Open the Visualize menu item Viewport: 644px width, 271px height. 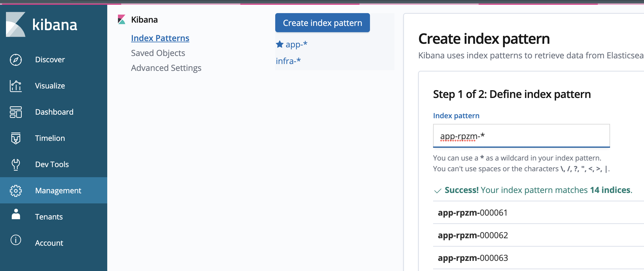pyautogui.click(x=54, y=86)
